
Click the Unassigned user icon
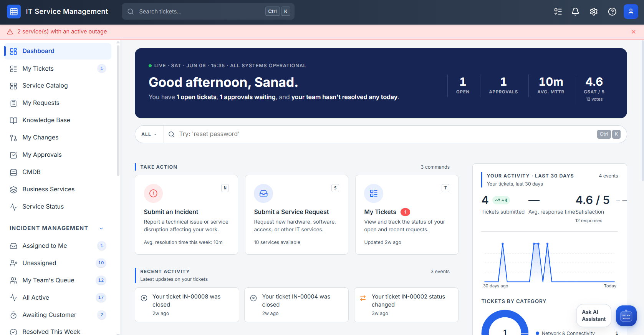point(13,263)
